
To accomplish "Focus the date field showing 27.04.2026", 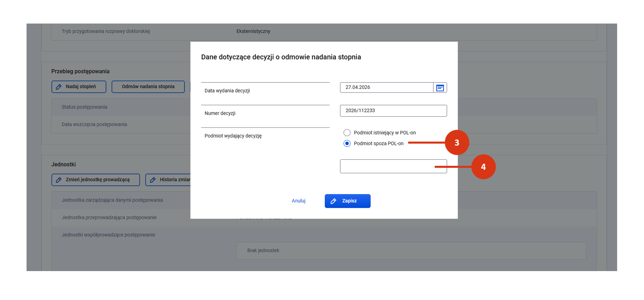I will pos(386,87).
